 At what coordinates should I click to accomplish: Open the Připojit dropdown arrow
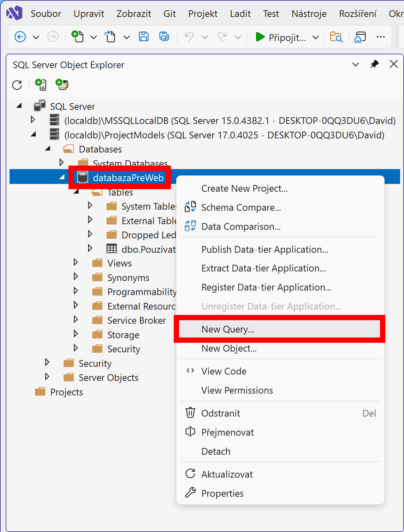316,37
